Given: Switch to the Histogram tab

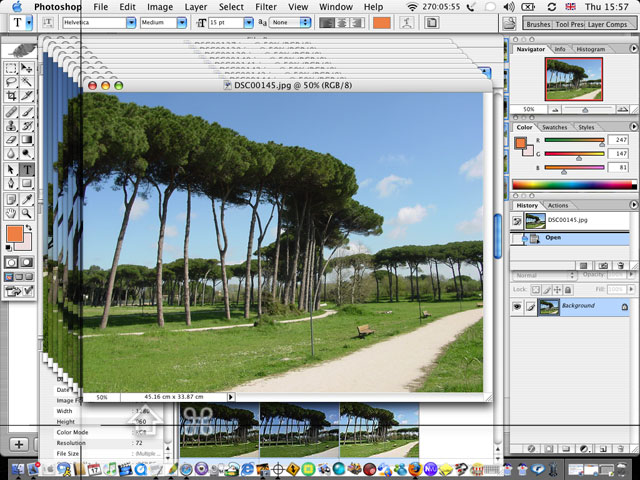Looking at the screenshot, I should 591,49.
